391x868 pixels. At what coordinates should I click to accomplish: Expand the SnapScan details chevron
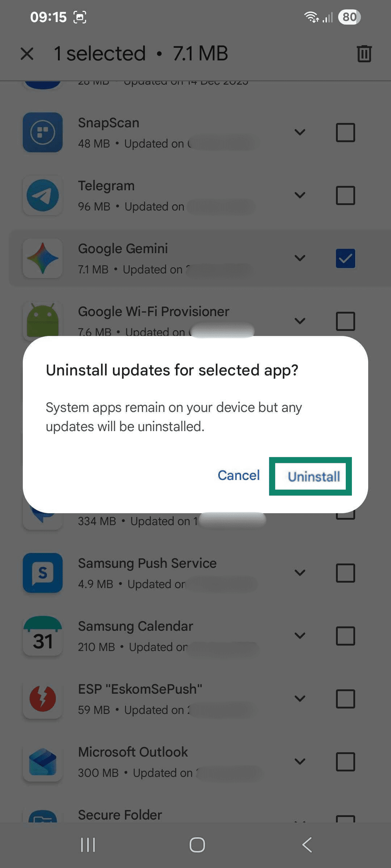tap(300, 132)
